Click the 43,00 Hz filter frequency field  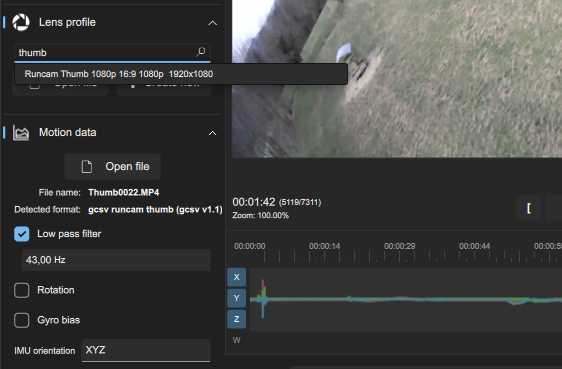pyautogui.click(x=116, y=260)
